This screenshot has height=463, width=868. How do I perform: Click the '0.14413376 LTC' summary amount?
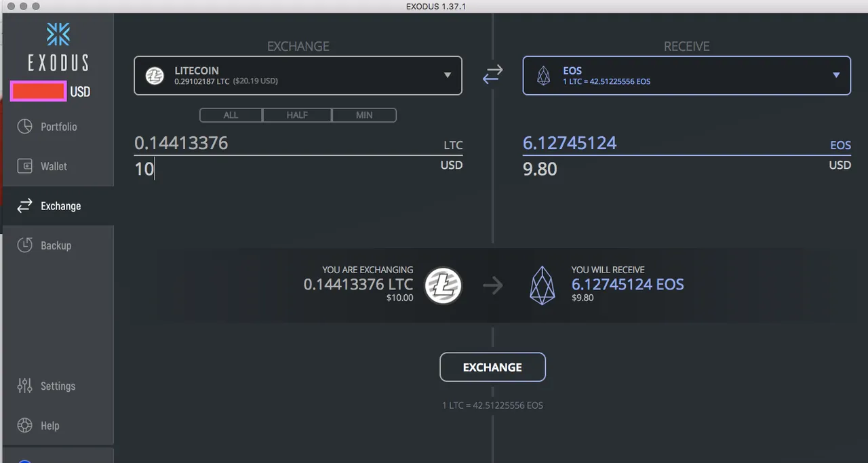click(358, 284)
